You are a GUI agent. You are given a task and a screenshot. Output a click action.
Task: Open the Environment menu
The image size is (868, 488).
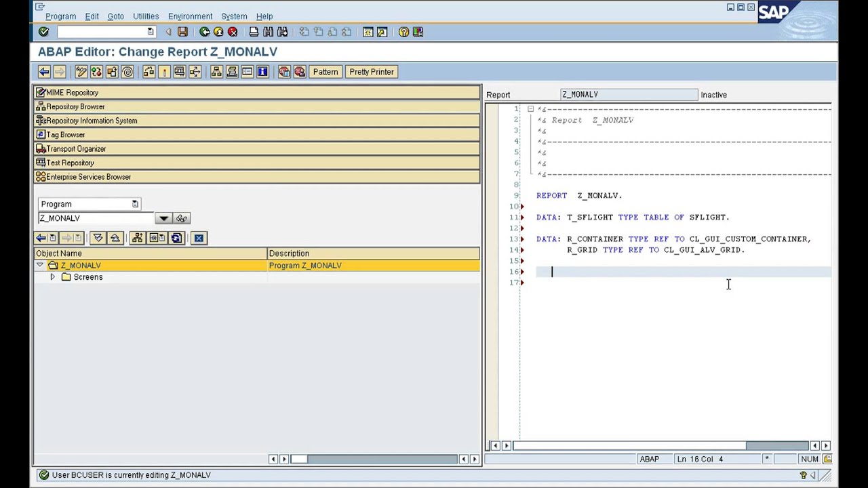[x=190, y=16]
